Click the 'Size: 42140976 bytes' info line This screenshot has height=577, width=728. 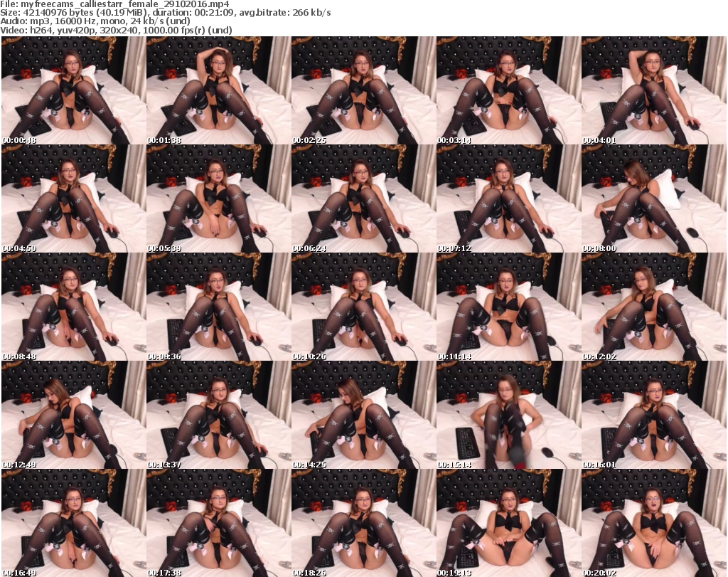tap(165, 13)
